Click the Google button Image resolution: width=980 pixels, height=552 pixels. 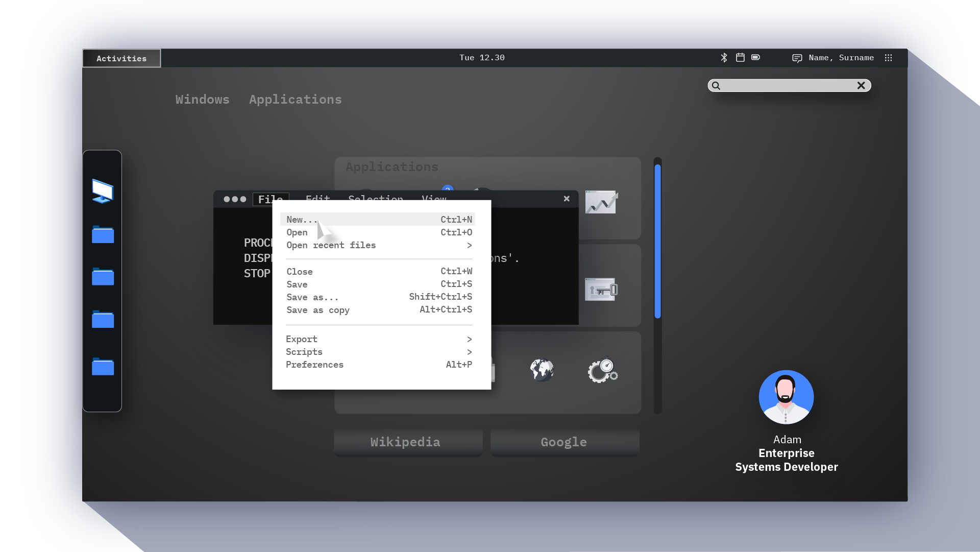tap(564, 442)
